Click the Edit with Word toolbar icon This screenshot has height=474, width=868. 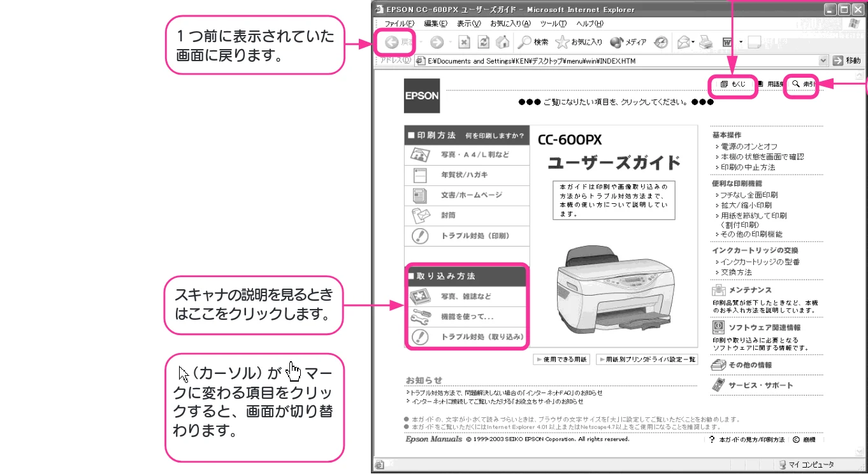coord(726,43)
